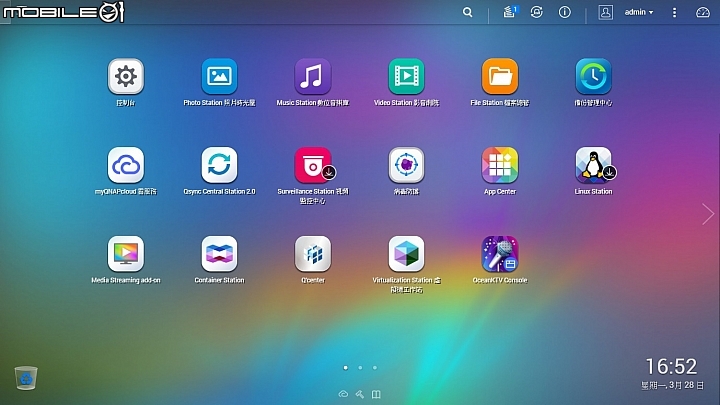
Task: Open OceanKTV Console
Action: 500,254
